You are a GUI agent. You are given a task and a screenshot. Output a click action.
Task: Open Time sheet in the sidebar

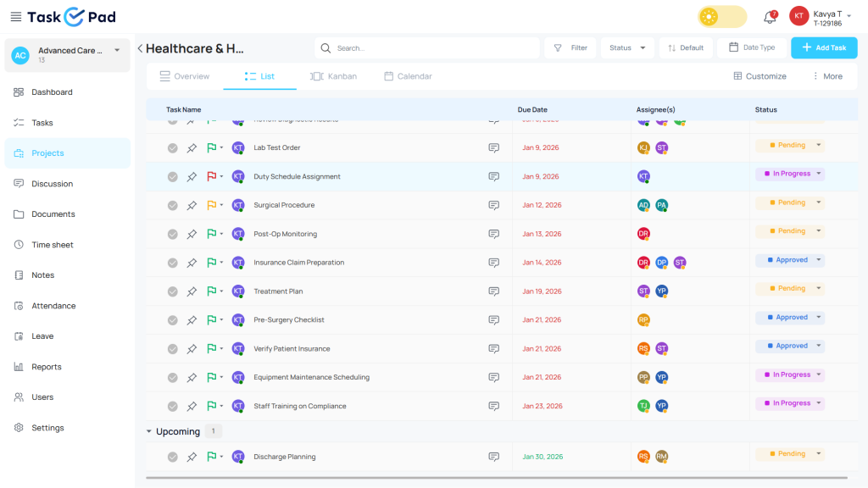53,245
